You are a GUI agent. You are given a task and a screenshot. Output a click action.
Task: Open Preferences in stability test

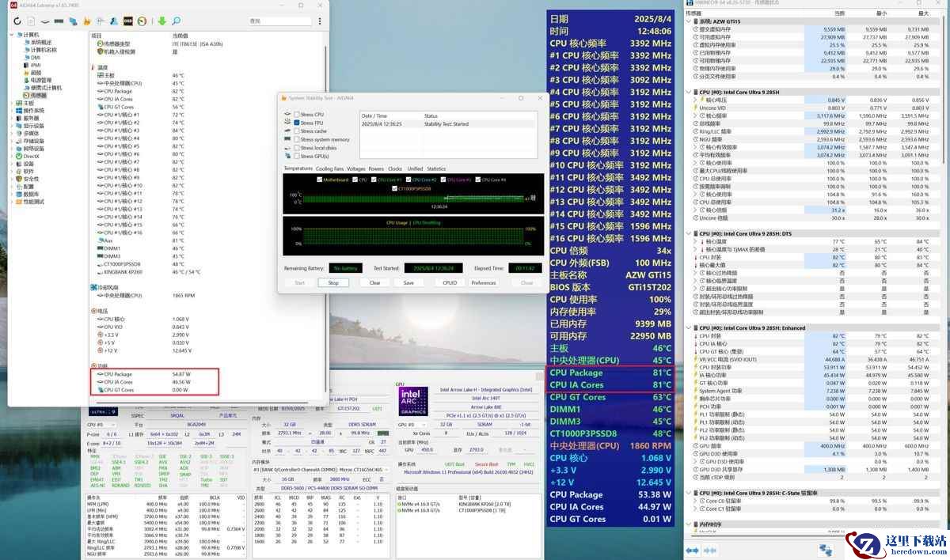[x=483, y=282]
